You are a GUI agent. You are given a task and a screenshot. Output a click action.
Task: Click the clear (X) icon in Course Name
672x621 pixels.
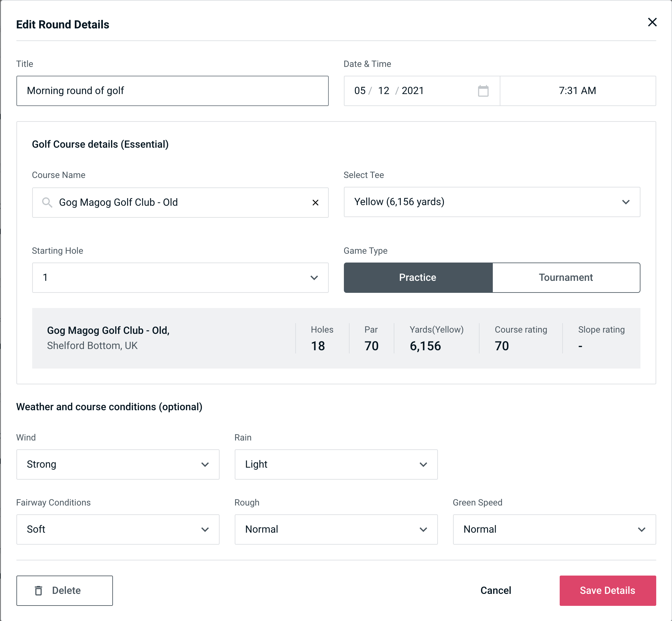[316, 202]
